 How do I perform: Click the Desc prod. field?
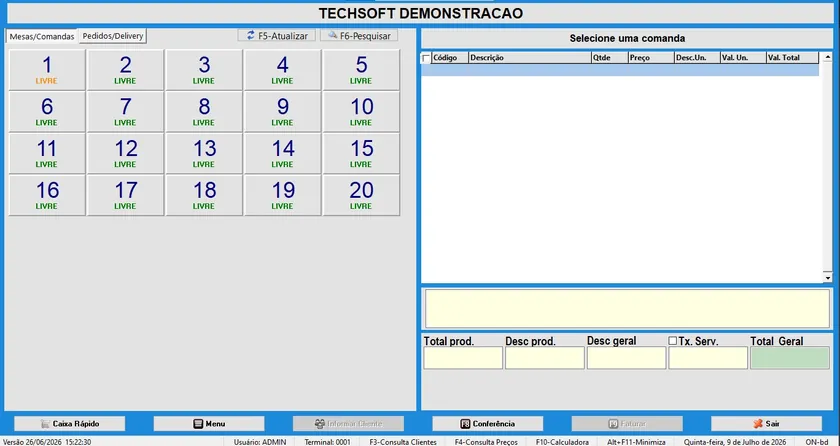[544, 358]
